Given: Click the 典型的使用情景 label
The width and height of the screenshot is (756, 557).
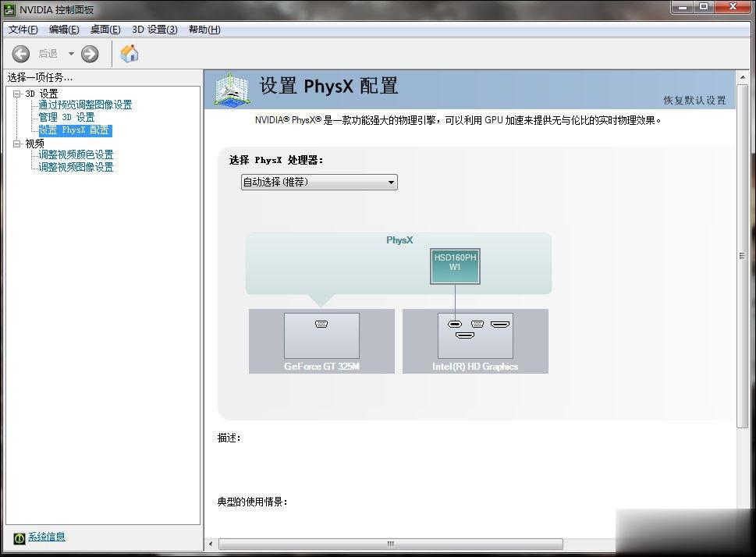Looking at the screenshot, I should point(252,502).
